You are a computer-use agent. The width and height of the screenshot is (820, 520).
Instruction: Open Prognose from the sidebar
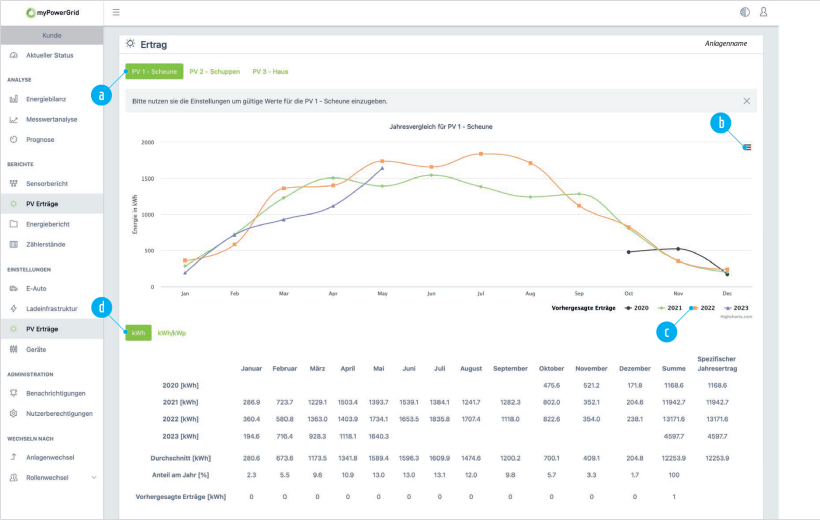[40, 139]
